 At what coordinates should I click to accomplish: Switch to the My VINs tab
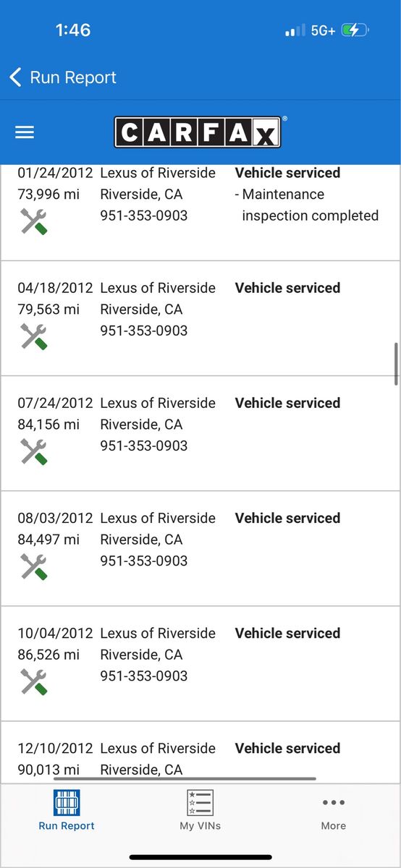tap(200, 809)
